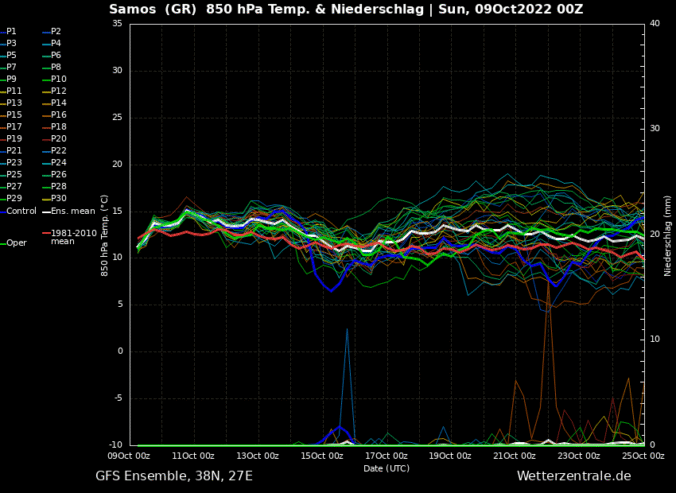Image resolution: width=676 pixels, height=493 pixels.
Task: Click the GFS Ensemble, 38N, 27E caption
Action: [174, 476]
